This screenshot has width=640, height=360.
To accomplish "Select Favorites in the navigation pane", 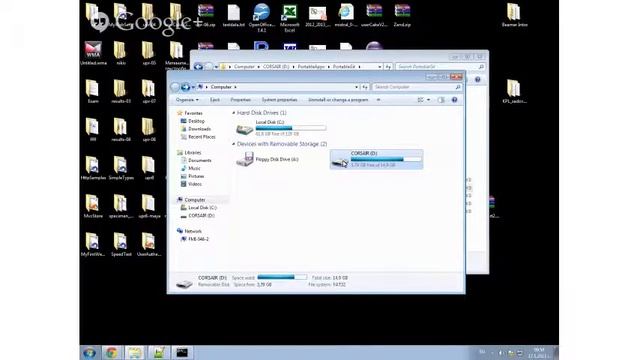I will coord(193,113).
